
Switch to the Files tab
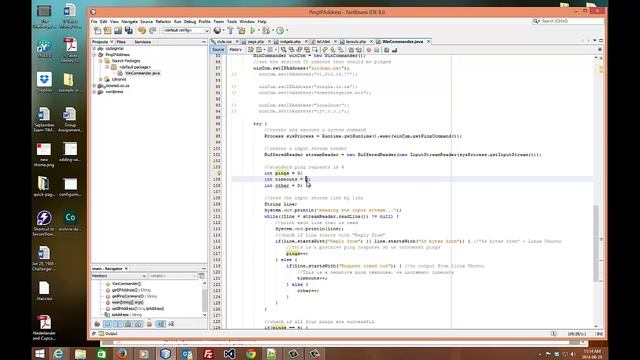(121, 42)
